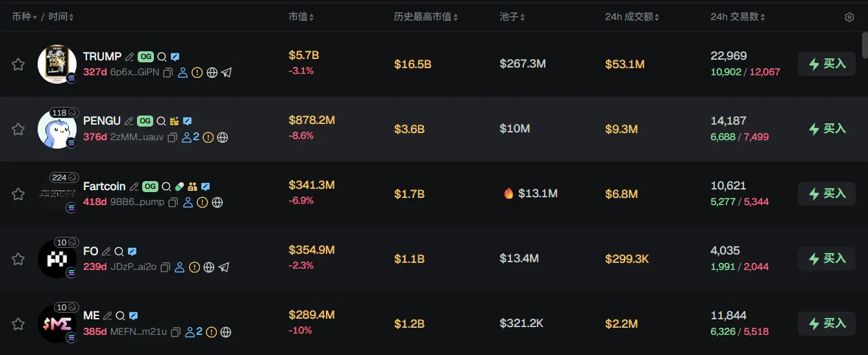Star the ME token as favorite

[x=18, y=324]
